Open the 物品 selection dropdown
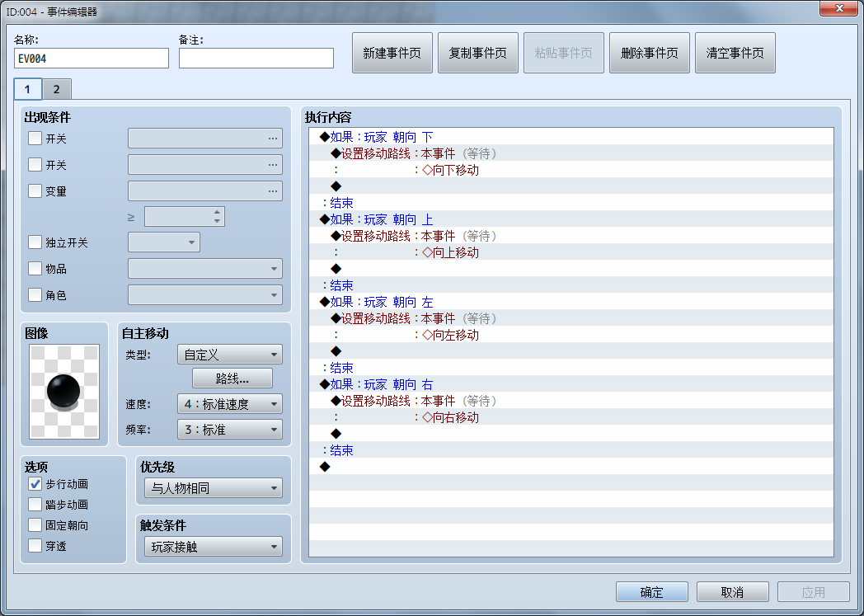 click(205, 268)
